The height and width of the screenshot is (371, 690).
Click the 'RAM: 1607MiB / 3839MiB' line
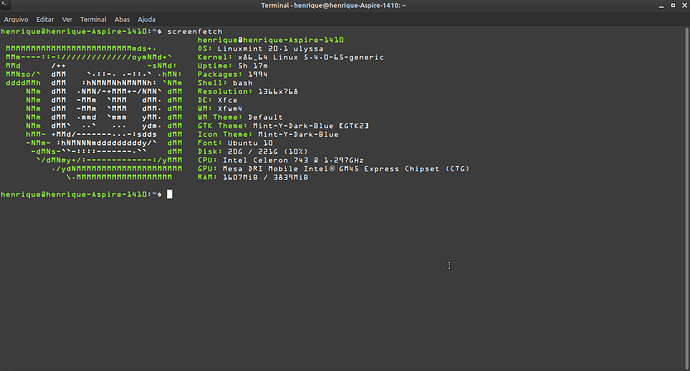(253, 177)
